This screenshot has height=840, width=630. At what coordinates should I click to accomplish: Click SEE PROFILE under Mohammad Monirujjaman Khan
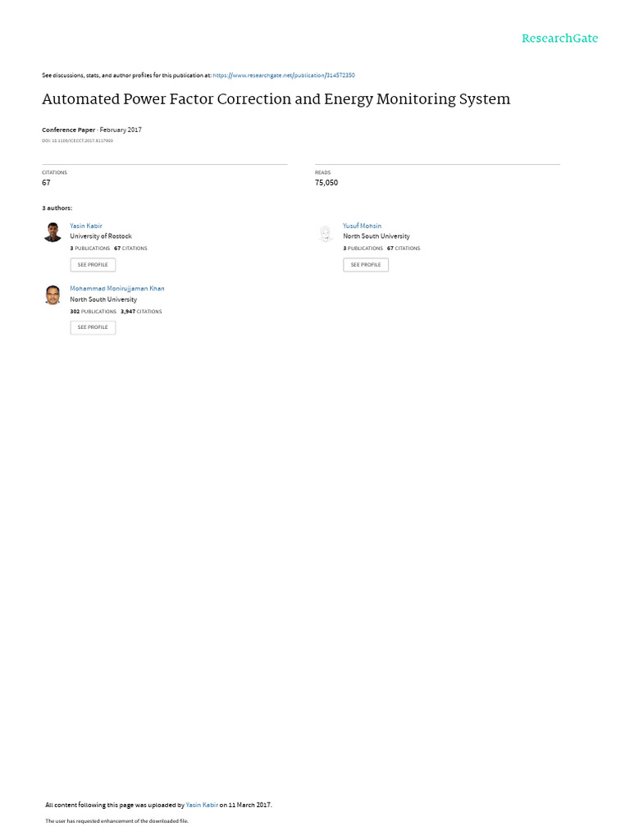click(93, 327)
